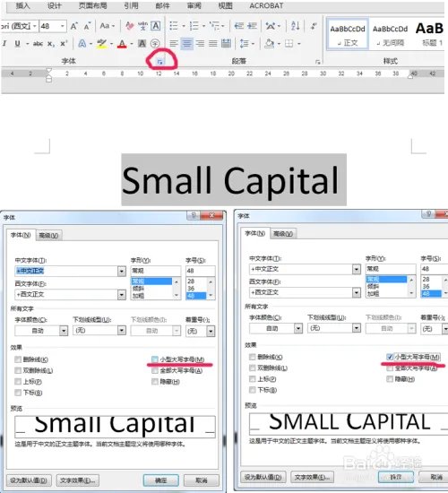Click the Grow Font icon in ribbon
448x493 pixels.
tap(73, 26)
